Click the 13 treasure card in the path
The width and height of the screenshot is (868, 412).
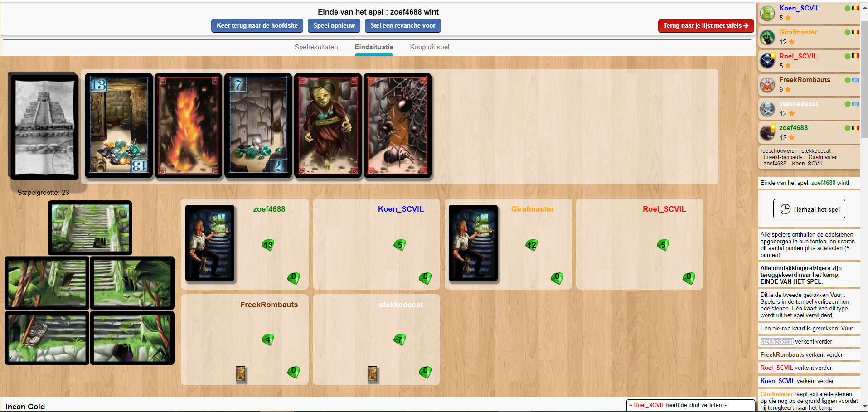point(119,126)
